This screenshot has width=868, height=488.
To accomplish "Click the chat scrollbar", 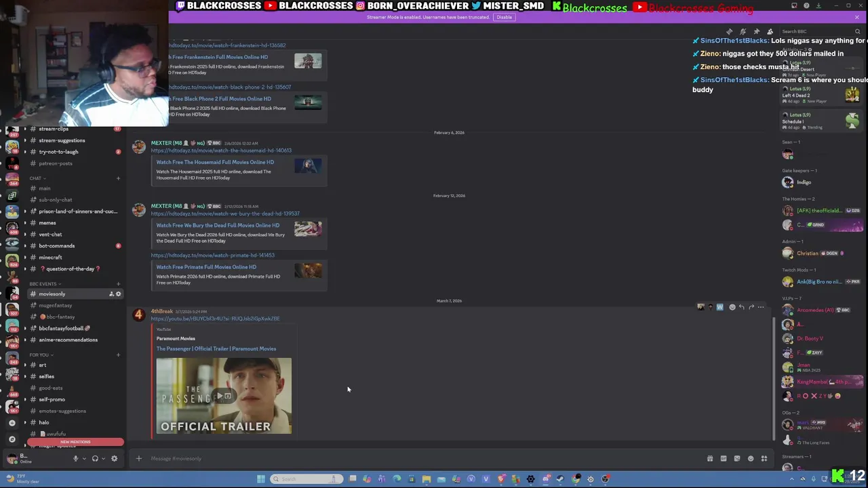I will click(x=773, y=378).
